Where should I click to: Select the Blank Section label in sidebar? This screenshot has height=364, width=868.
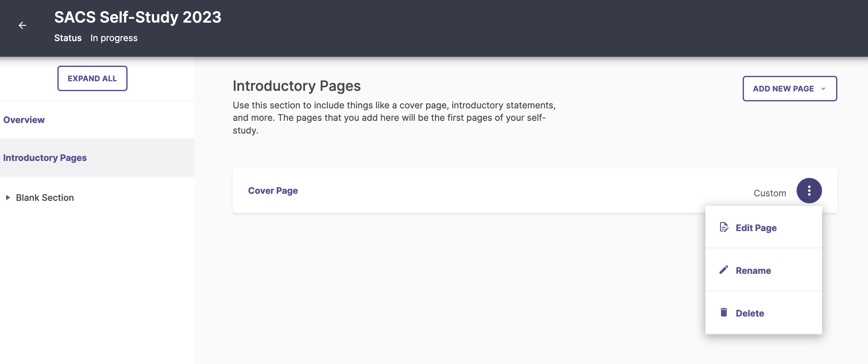coord(45,198)
